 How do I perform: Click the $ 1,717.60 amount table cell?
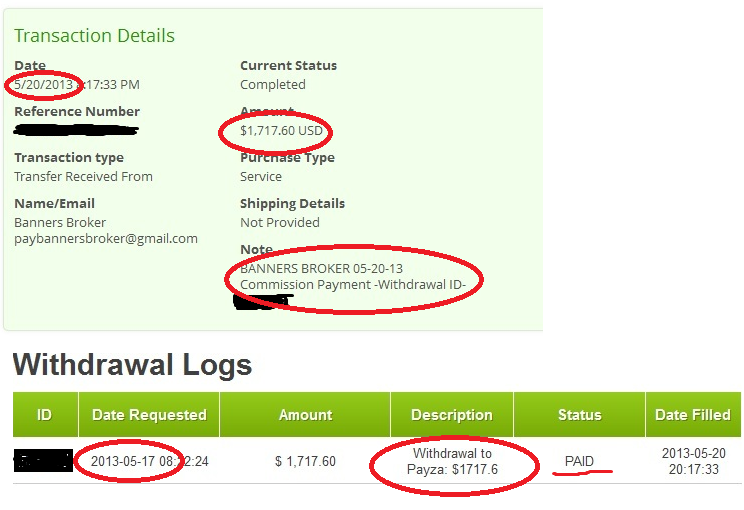305,461
